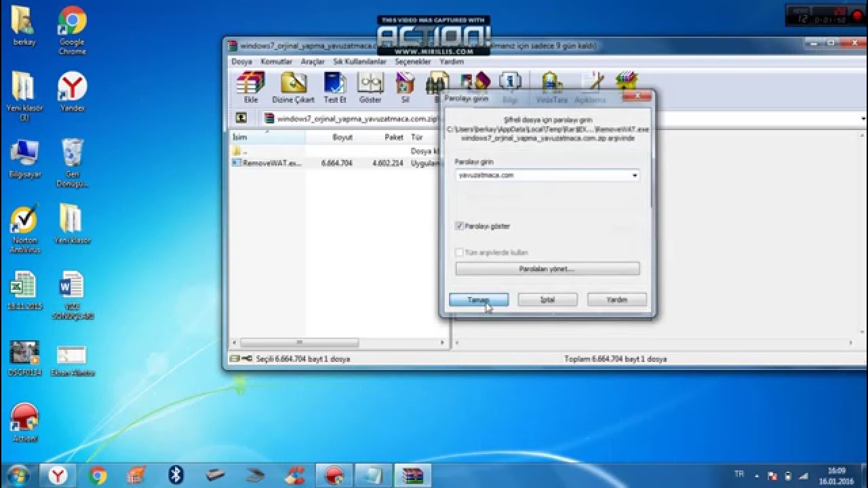Screen dimensions: 868x488
Task: Click the taskbar clock showing 16:09
Action: pos(837,475)
